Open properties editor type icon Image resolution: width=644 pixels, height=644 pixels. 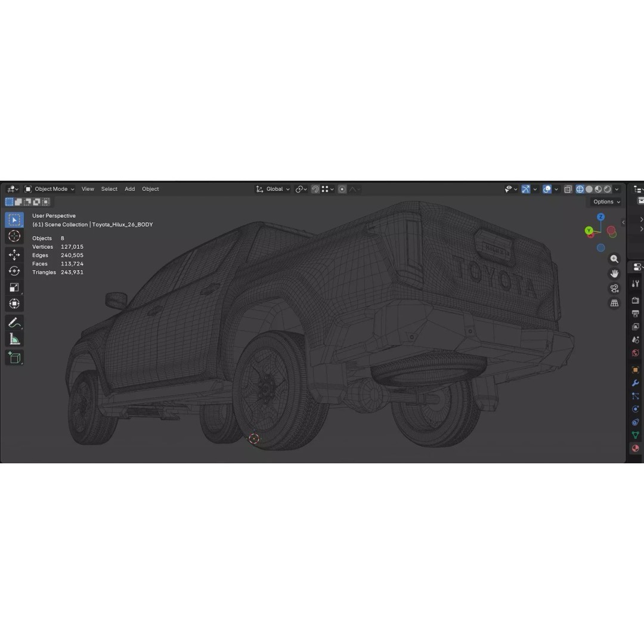click(638, 267)
